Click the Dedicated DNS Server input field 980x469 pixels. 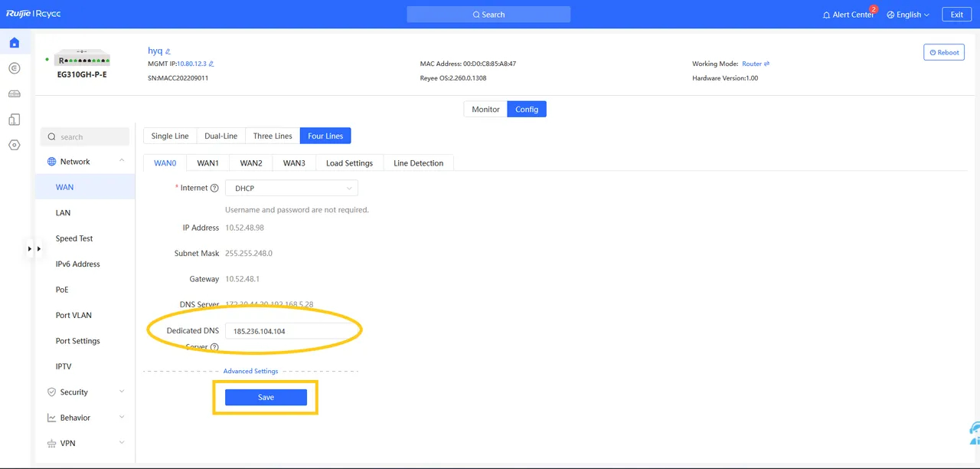291,331
